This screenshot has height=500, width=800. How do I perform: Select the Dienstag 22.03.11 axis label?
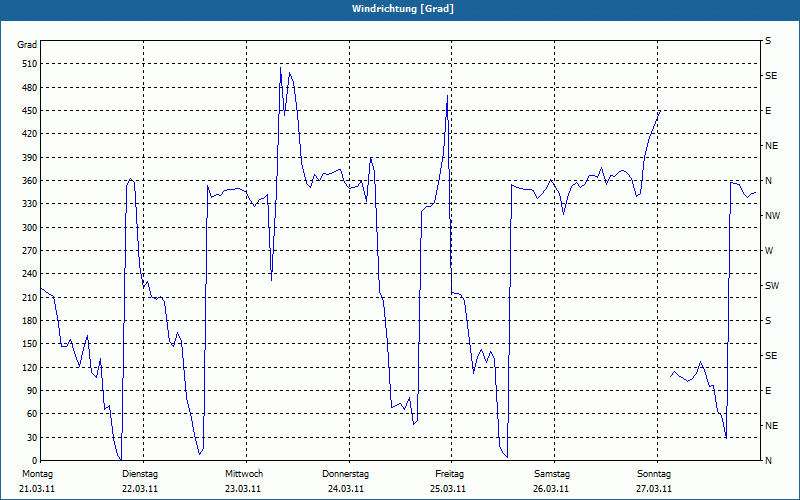pyautogui.click(x=140, y=481)
